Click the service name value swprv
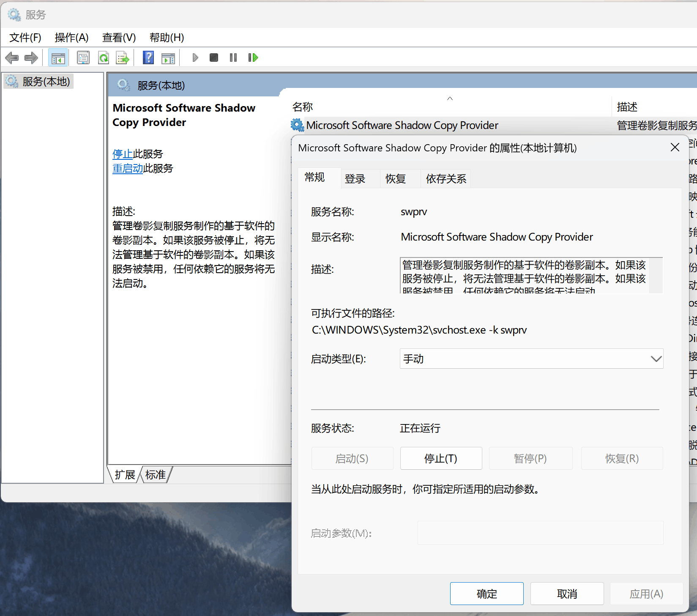Image resolution: width=697 pixels, height=616 pixels. coord(414,211)
